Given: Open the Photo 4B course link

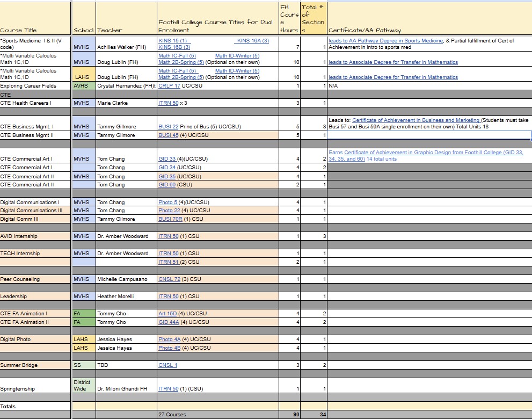Looking at the screenshot, I should (x=169, y=348).
